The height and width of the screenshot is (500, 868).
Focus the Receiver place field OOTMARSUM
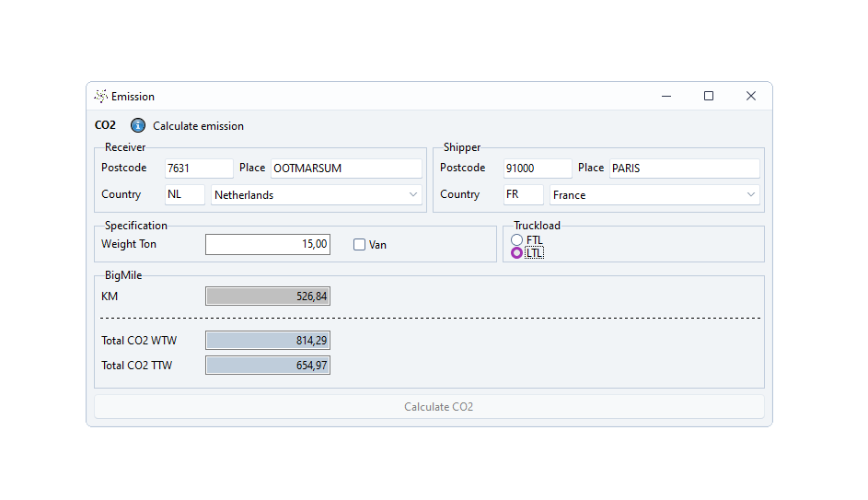346,169
